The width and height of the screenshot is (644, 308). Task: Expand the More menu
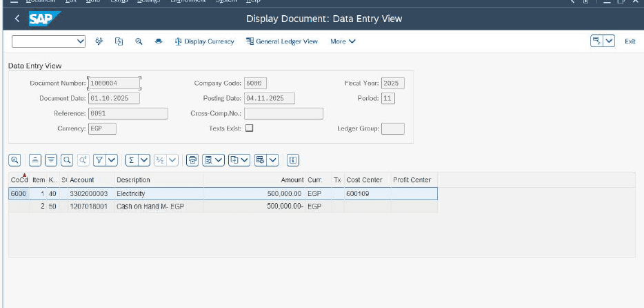[343, 41]
